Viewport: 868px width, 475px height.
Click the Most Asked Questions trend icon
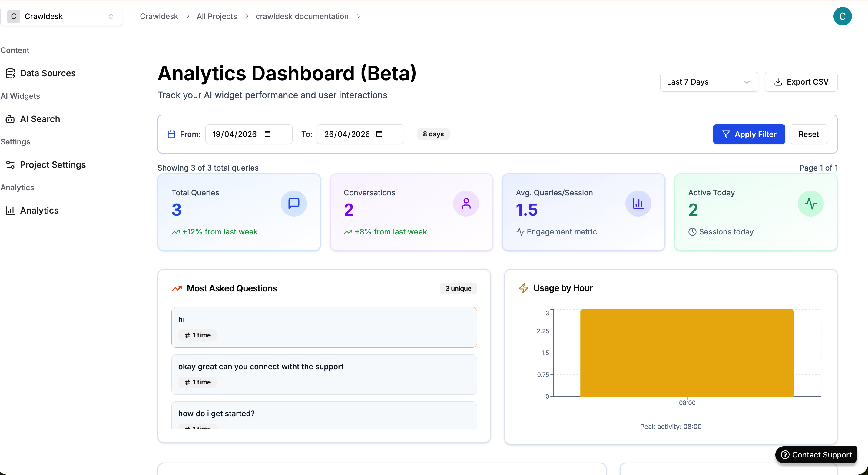(x=177, y=288)
